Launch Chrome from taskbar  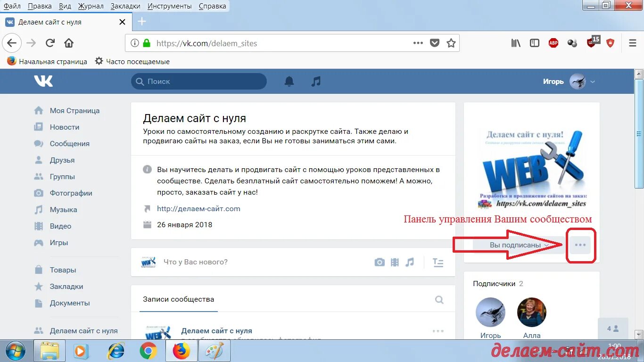(148, 351)
